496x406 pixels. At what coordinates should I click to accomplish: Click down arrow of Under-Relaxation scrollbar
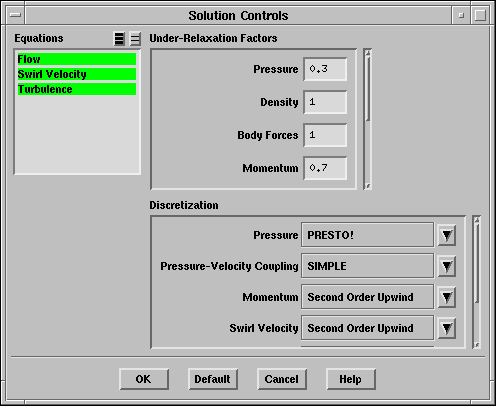pos(368,186)
